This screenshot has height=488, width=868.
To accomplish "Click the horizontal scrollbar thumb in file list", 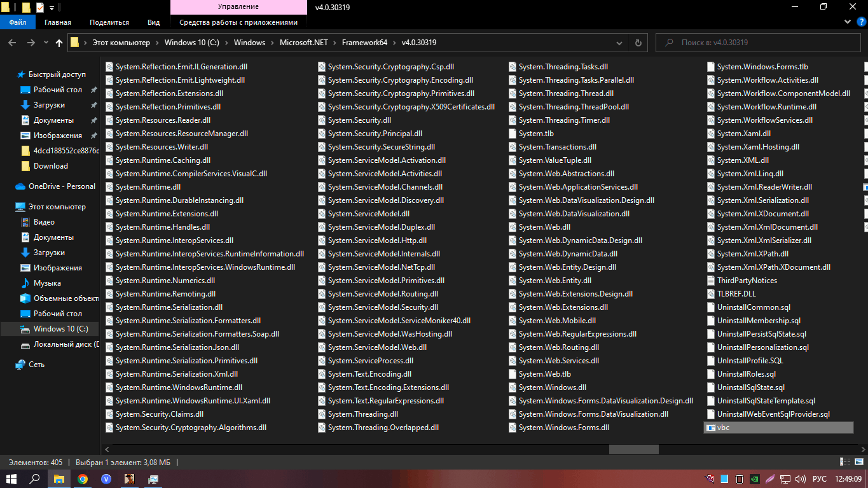I will point(633,449).
